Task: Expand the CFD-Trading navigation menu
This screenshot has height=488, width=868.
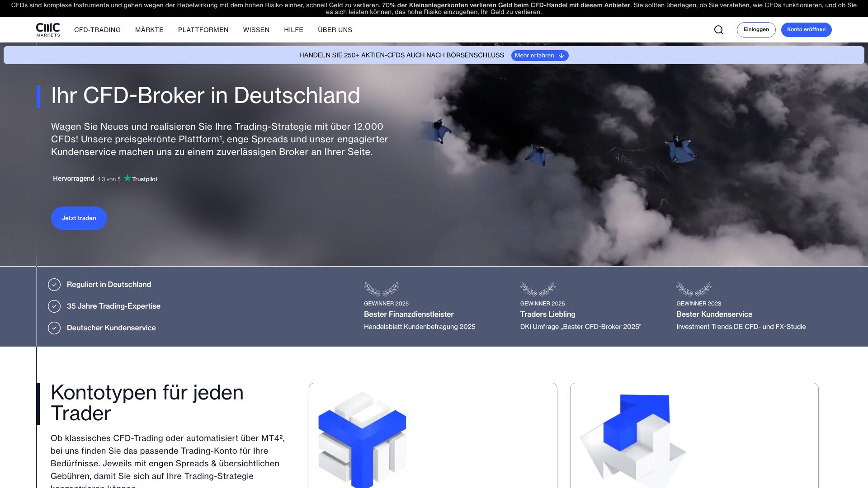Action: click(x=97, y=30)
